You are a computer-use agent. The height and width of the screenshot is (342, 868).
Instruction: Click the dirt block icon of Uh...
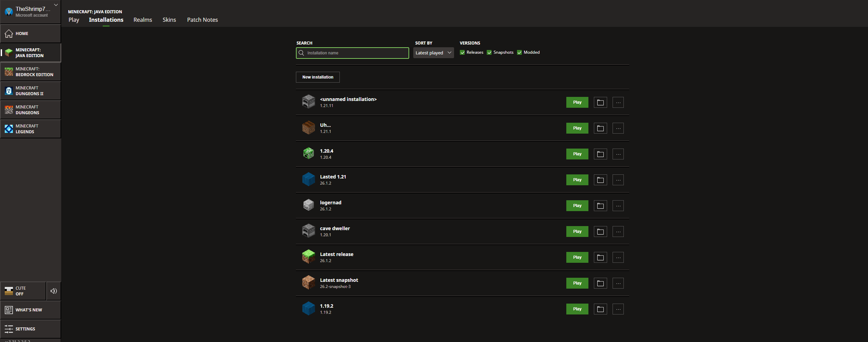tap(308, 127)
